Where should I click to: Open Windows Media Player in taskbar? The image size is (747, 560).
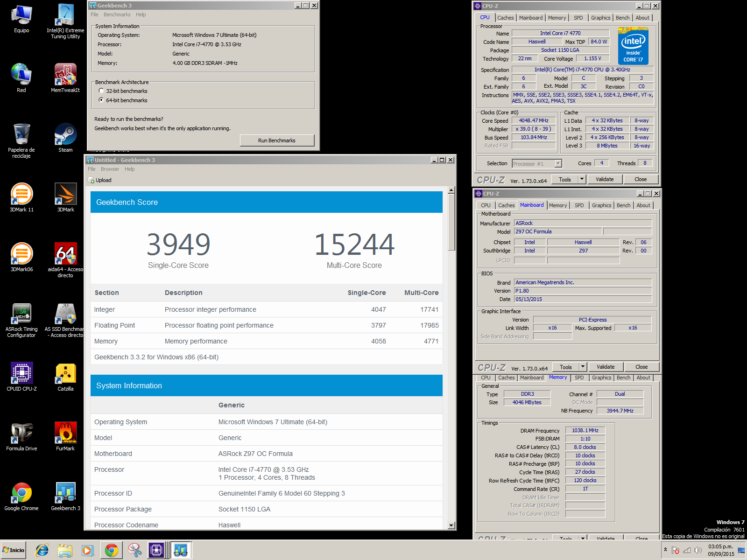(x=88, y=550)
